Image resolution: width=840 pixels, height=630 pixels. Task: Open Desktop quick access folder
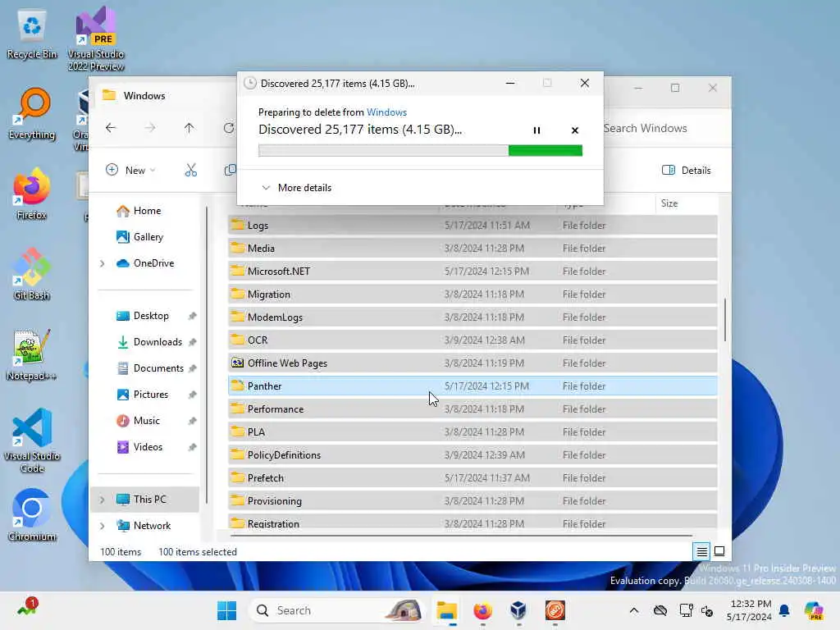143,316
